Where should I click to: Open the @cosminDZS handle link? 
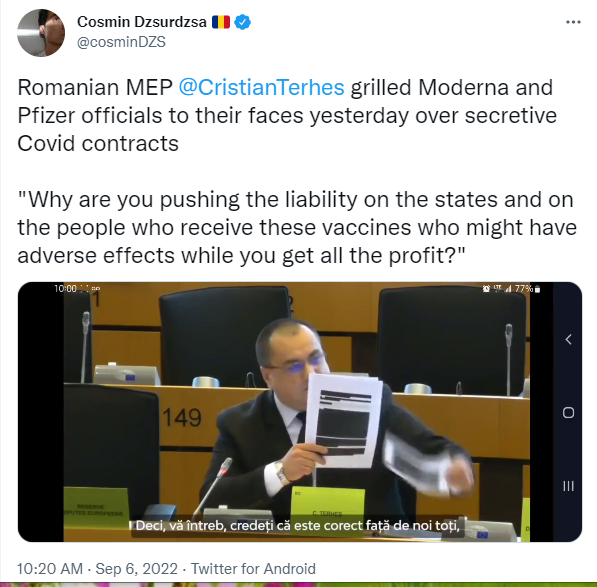click(121, 42)
